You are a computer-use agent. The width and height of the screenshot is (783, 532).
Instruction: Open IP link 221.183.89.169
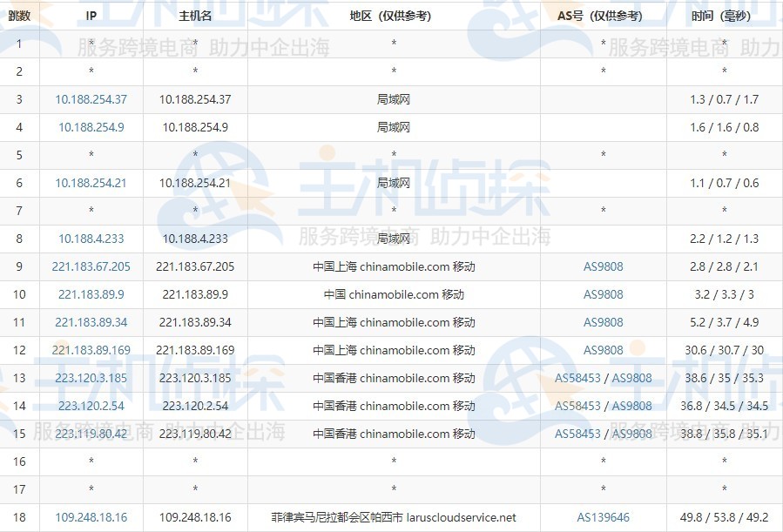pos(91,350)
